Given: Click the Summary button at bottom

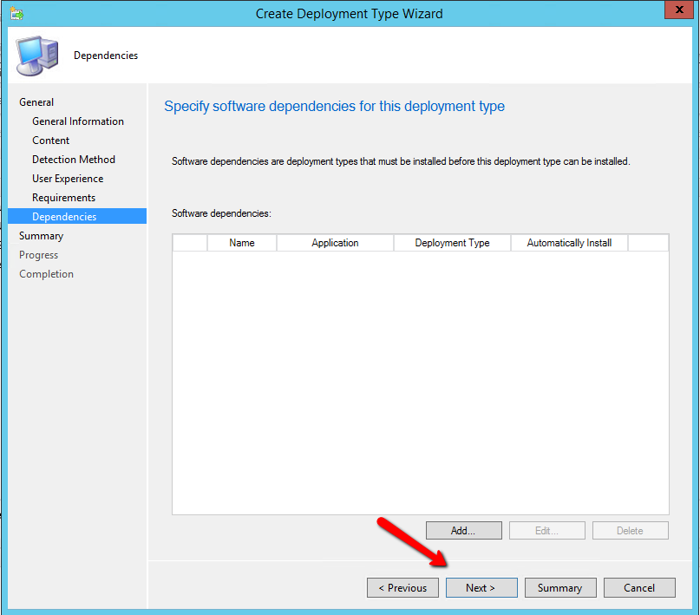Looking at the screenshot, I should pyautogui.click(x=559, y=588).
